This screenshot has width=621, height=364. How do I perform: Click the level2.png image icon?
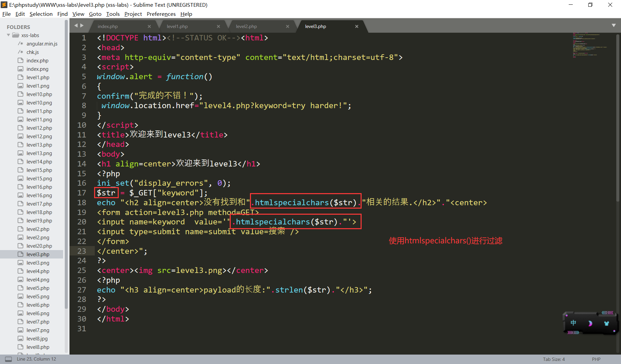tap(21, 237)
